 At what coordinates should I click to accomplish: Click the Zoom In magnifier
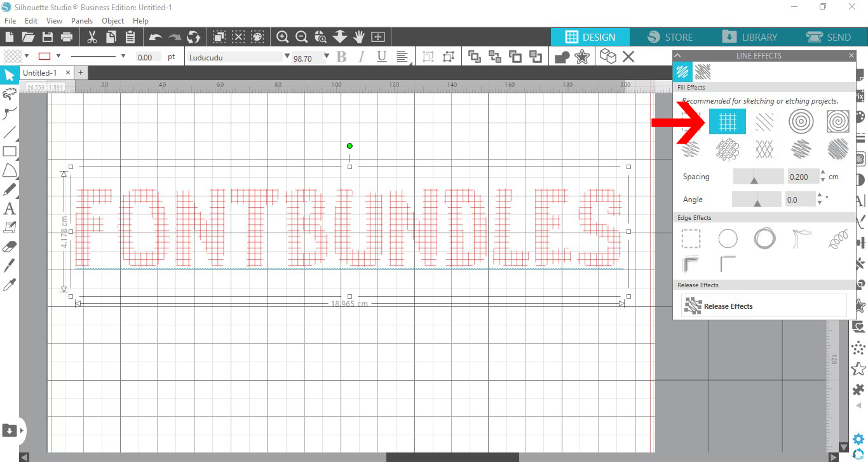click(x=283, y=37)
